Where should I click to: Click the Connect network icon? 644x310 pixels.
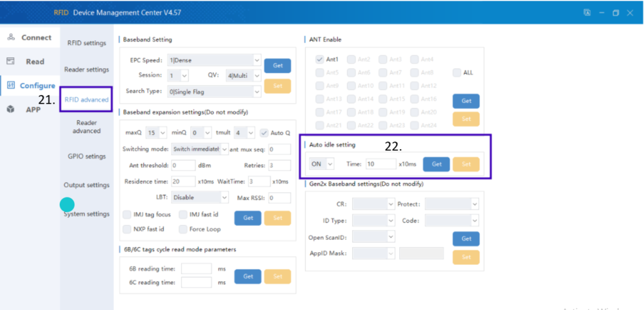tap(11, 37)
